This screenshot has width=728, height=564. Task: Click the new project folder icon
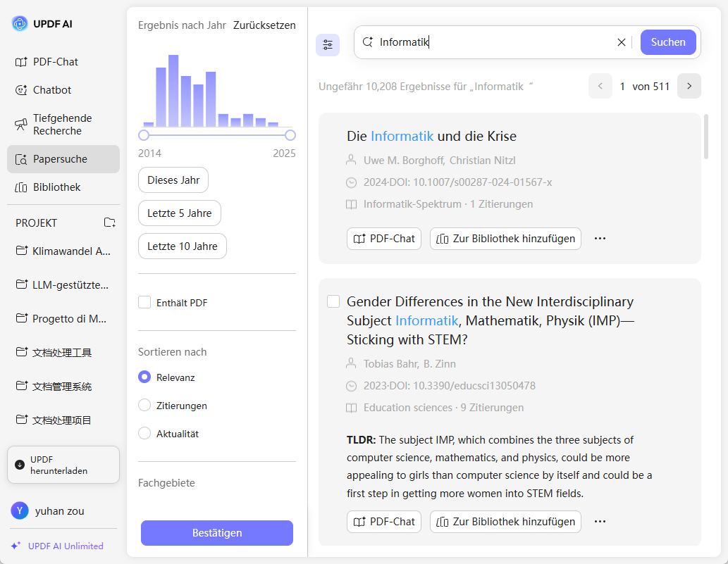tap(110, 223)
